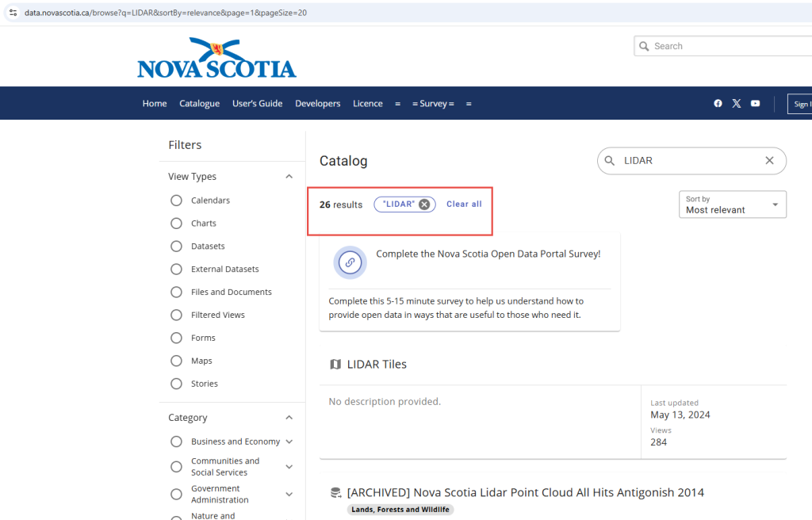Click the Sign In button

(x=802, y=103)
